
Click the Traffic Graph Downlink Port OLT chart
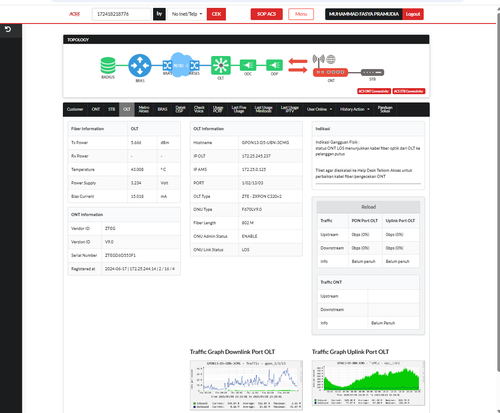246,385
